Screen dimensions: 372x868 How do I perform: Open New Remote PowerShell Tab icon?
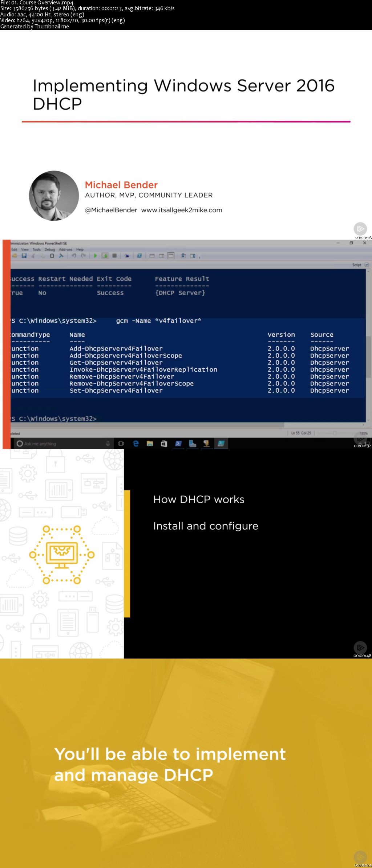pos(127,256)
